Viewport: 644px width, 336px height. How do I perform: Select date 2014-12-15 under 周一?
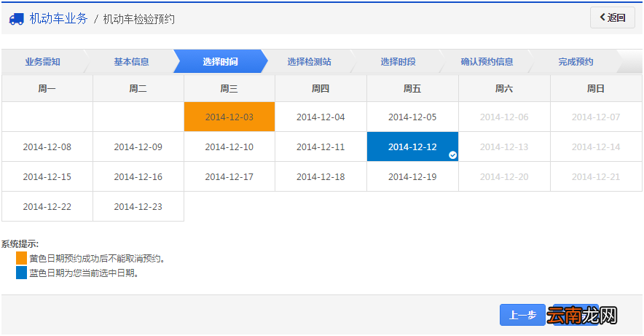(47, 176)
